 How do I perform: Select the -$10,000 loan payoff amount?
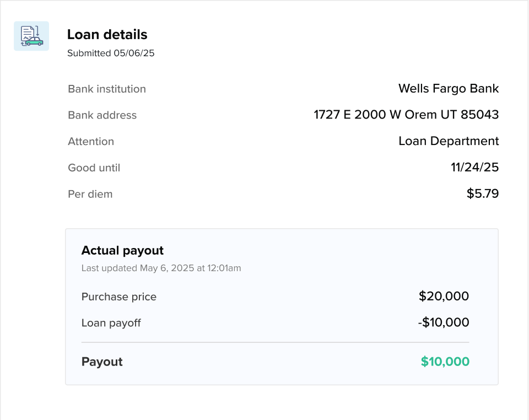(x=443, y=322)
